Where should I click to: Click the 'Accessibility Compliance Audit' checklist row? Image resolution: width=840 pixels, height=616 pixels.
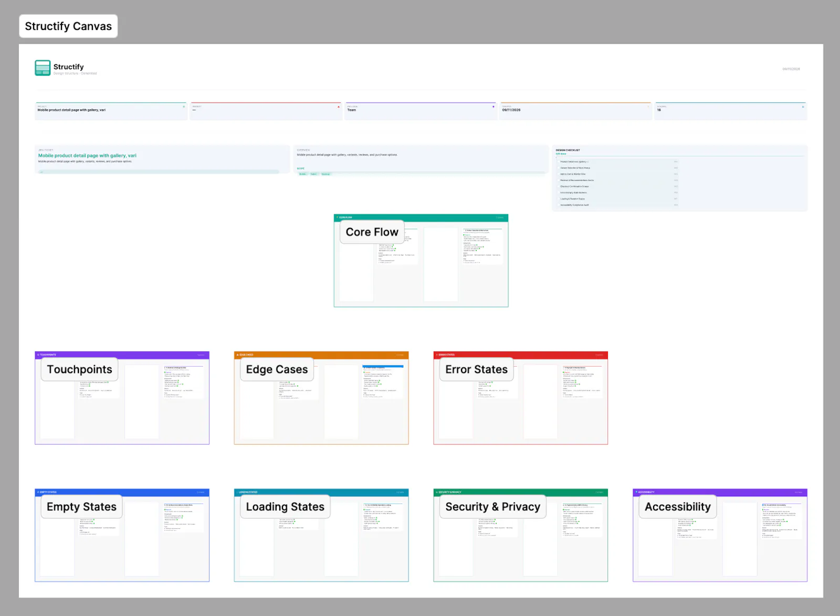pyautogui.click(x=618, y=205)
